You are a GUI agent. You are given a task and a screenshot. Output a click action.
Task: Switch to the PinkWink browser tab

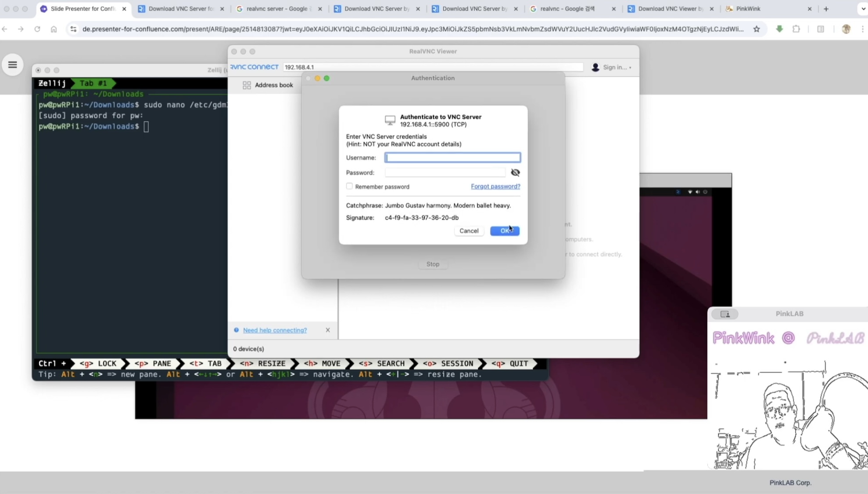click(748, 9)
